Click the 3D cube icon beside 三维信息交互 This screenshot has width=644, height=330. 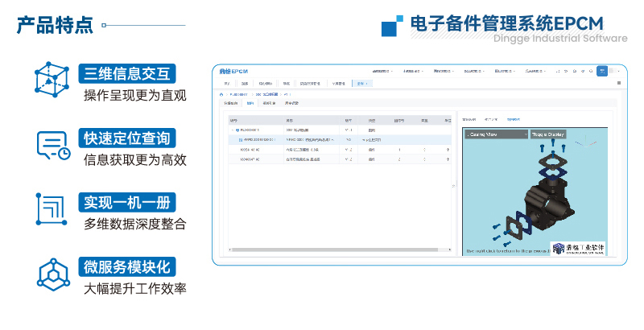(52, 79)
